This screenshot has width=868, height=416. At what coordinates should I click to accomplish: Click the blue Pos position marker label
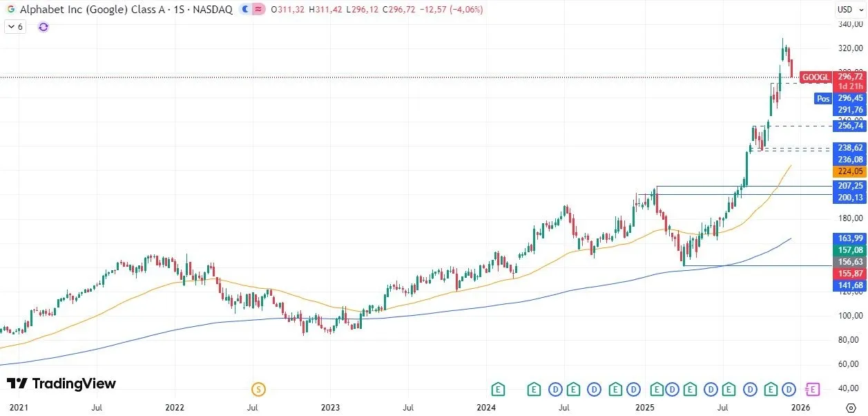pos(822,99)
